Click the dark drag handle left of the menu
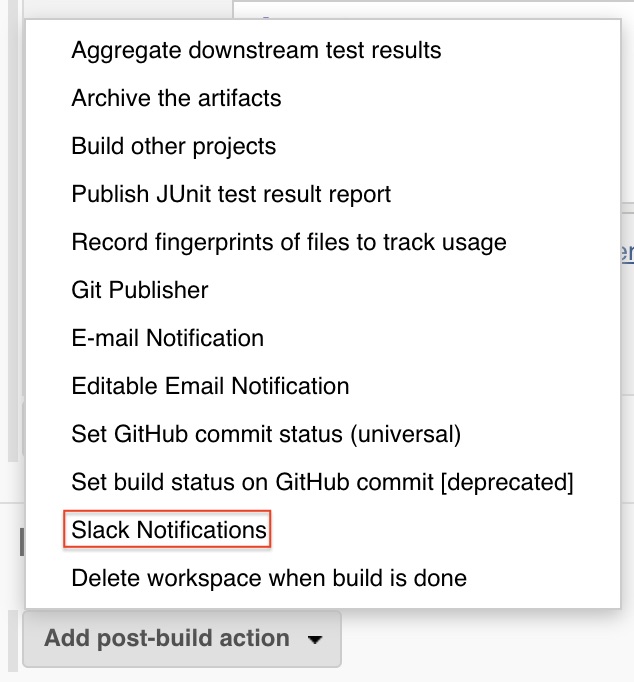This screenshot has height=682, width=634. click(x=22, y=542)
